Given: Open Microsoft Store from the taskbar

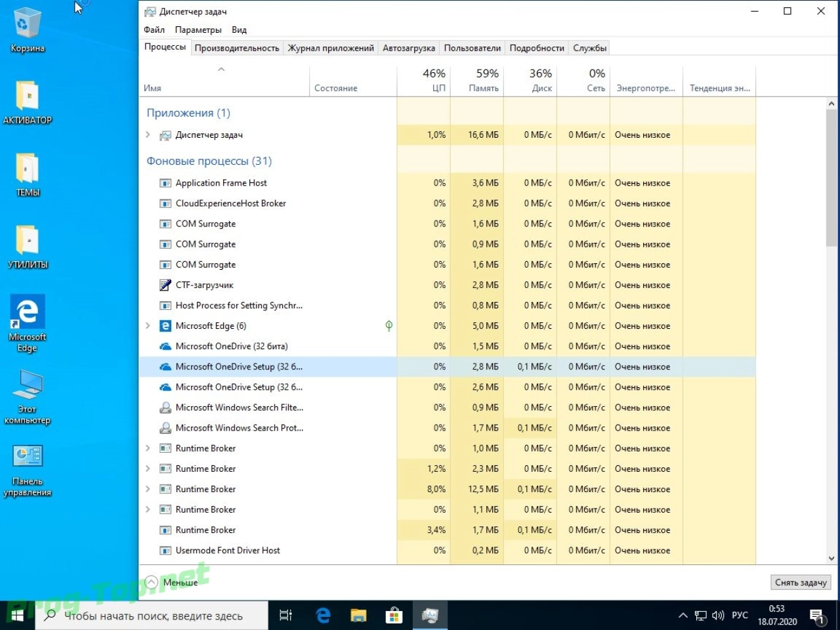Looking at the screenshot, I should (394, 616).
